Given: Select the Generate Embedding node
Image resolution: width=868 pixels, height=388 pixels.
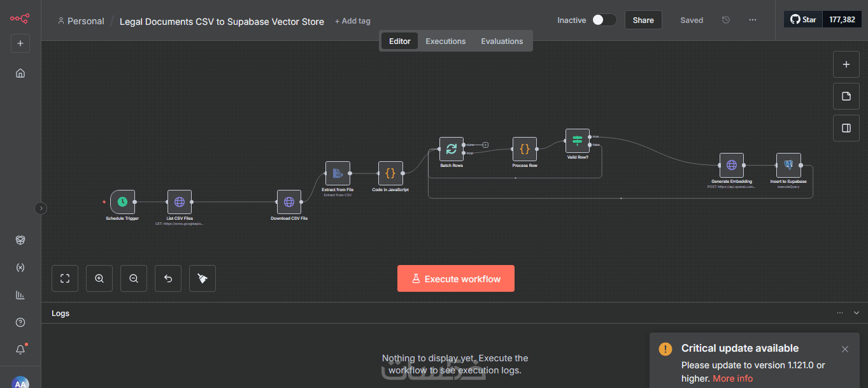Looking at the screenshot, I should pos(732,165).
